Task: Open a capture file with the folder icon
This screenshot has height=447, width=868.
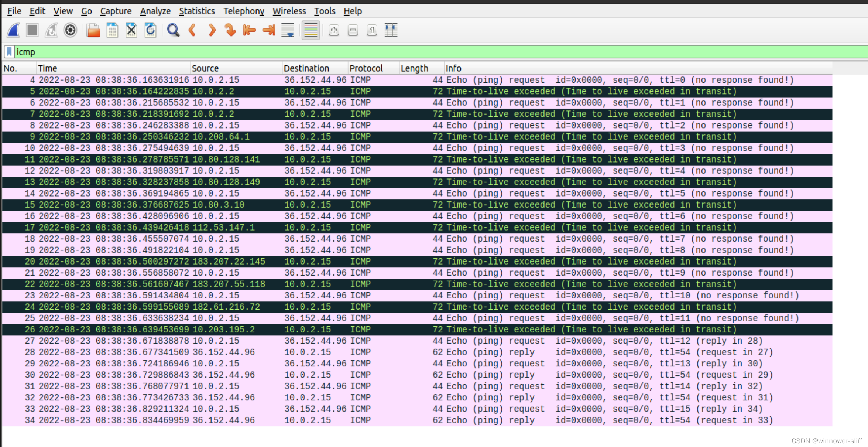Action: (x=93, y=30)
